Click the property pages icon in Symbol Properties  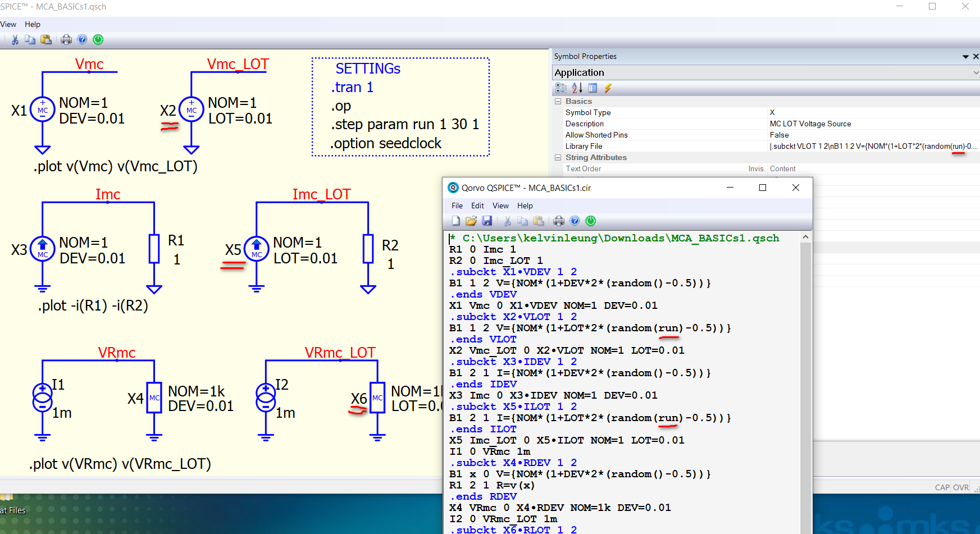coord(592,88)
